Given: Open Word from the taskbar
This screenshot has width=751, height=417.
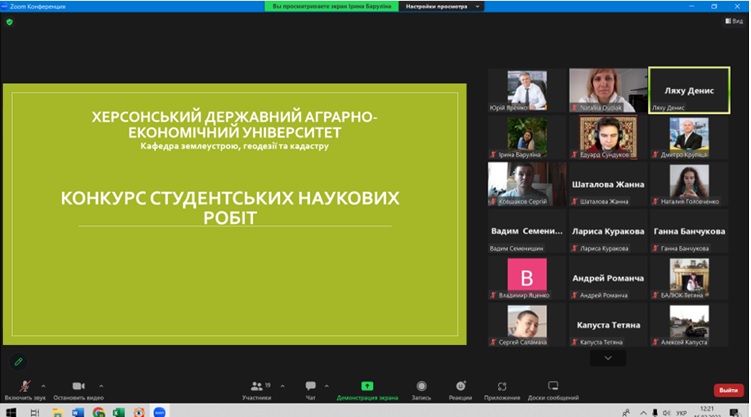Looking at the screenshot, I should (x=78, y=412).
